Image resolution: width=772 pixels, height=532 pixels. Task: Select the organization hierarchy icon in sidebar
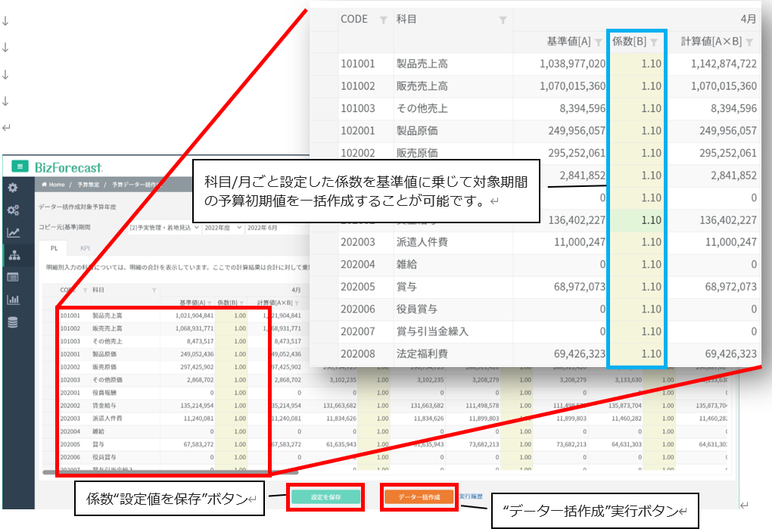pyautogui.click(x=13, y=255)
